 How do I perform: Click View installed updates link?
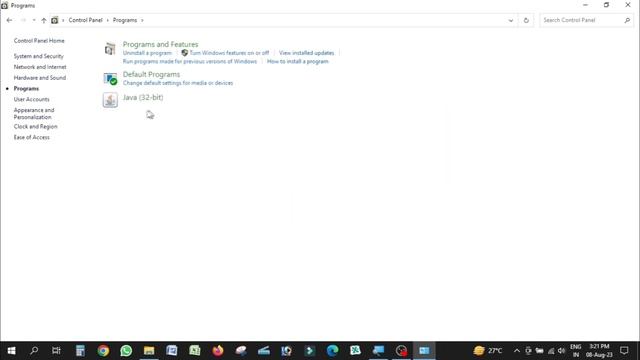coord(307,53)
